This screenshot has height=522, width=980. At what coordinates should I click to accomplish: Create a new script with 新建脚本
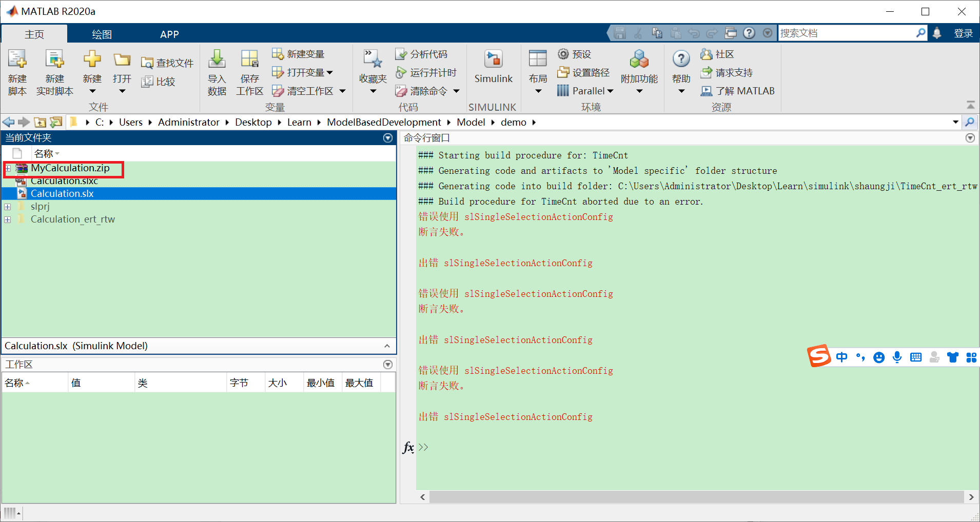(x=17, y=72)
